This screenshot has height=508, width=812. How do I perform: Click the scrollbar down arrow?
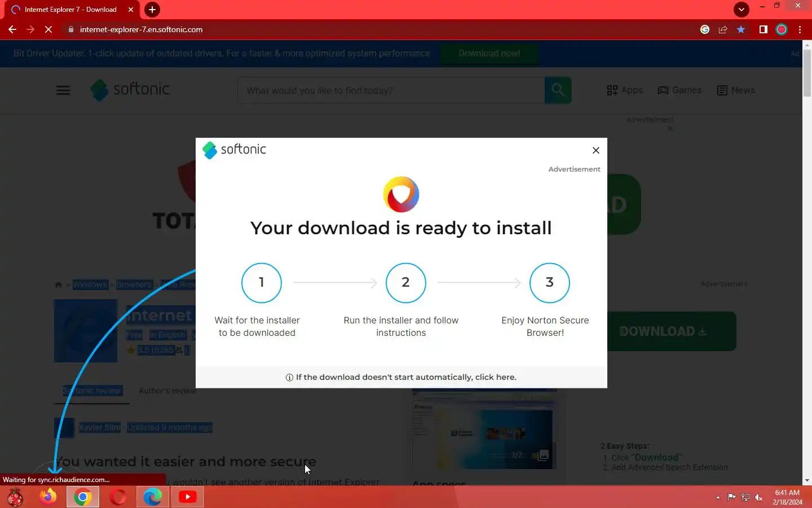coord(807,480)
